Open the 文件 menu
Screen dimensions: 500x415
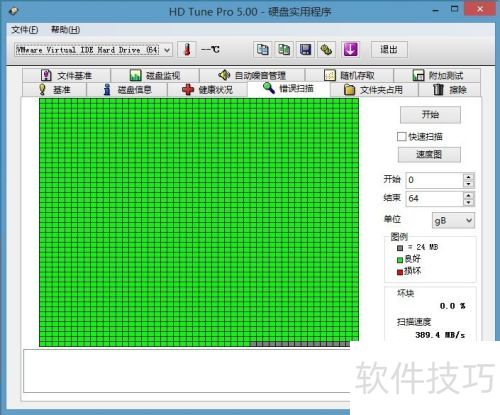coord(25,30)
